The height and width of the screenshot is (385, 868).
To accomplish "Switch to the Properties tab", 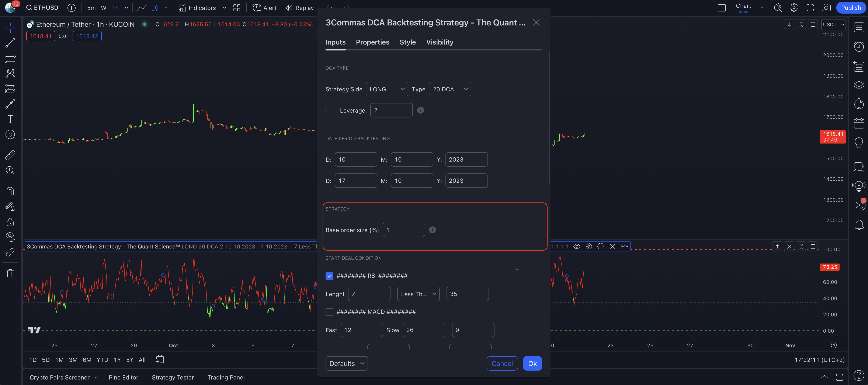I will coord(372,42).
